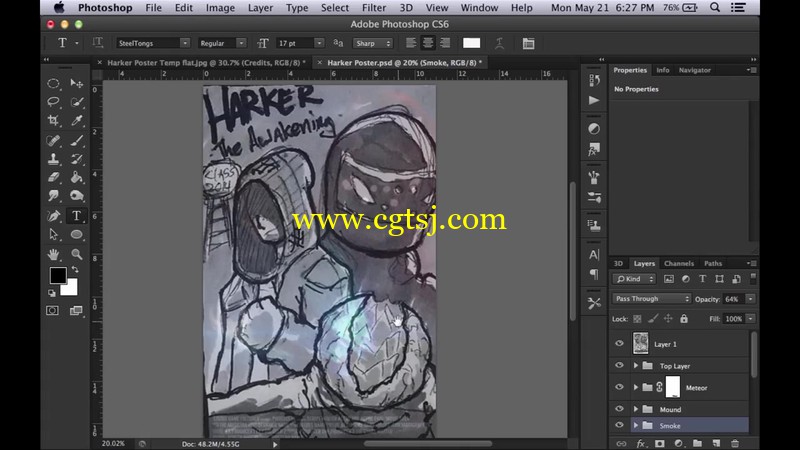Hide the Mound group eye
The image size is (800, 450).
pos(619,409)
